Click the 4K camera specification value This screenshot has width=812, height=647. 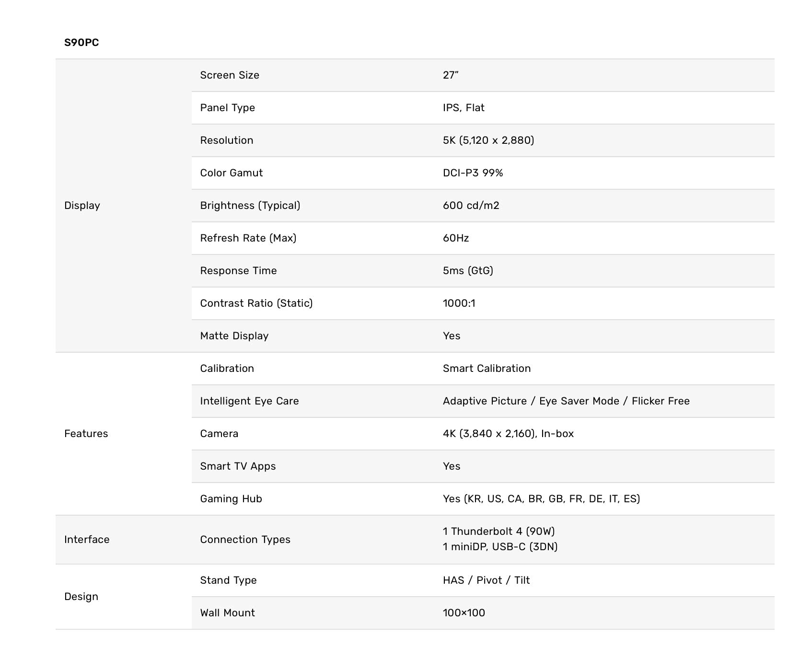[508, 434]
